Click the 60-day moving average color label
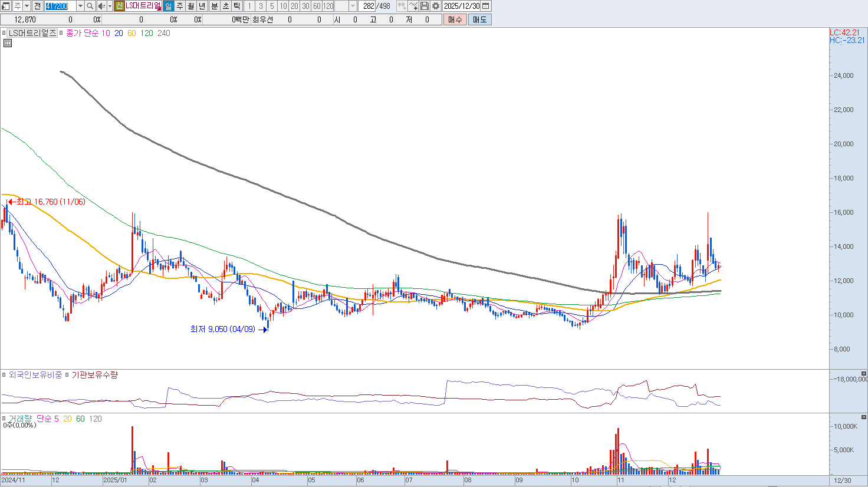Screen dimensions: 868x487 131,33
